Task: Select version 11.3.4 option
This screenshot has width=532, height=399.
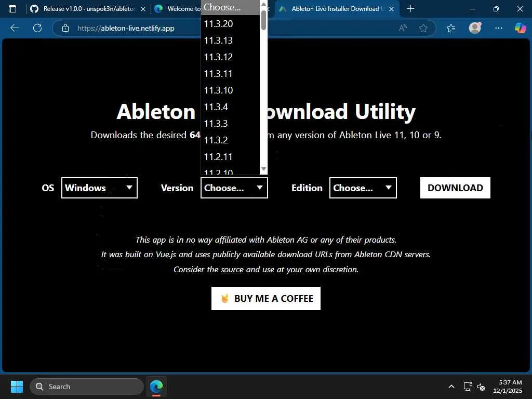Action: [x=230, y=107]
